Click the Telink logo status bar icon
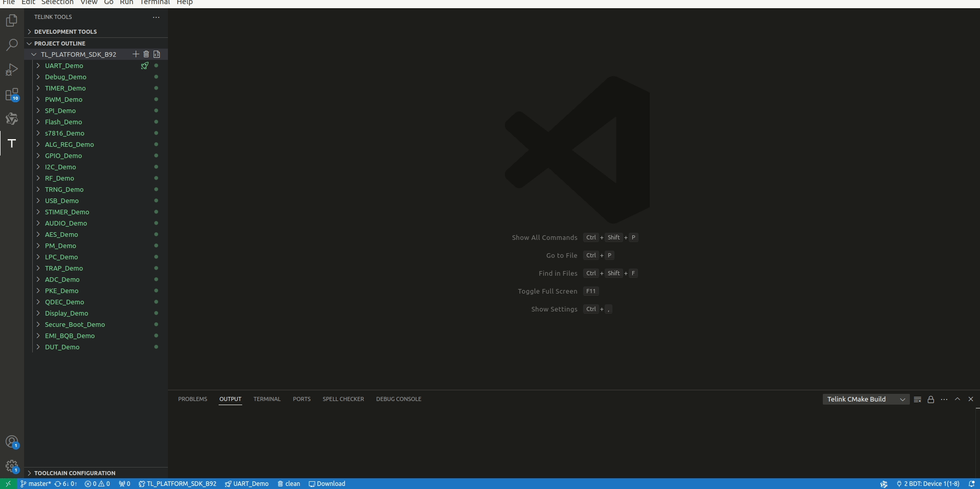The width and height of the screenshot is (980, 489). 884,484
